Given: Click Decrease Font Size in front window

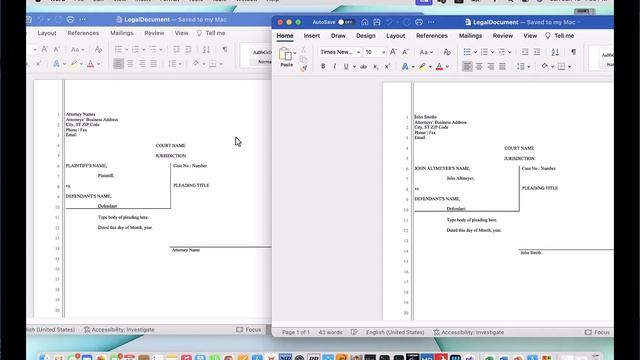Looking at the screenshot, I should pos(405,52).
